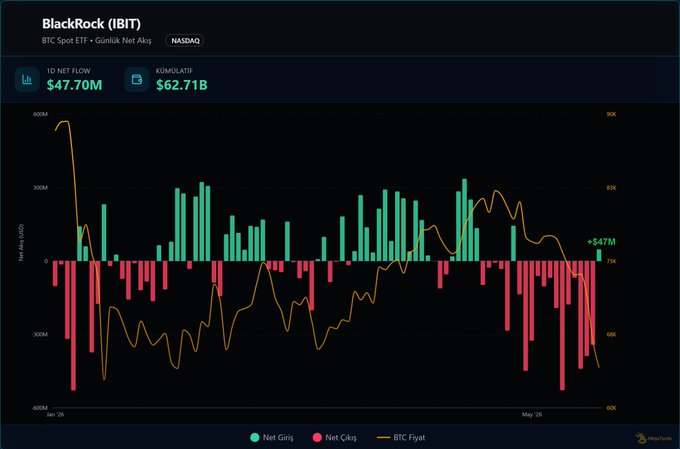Click the Jan '26 axis label
680x449 pixels.
click(x=55, y=414)
